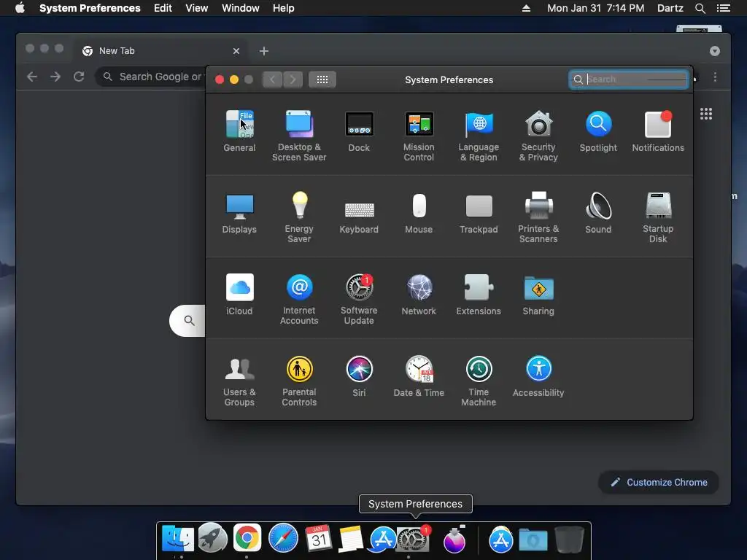Click the Dartz user menu
Image resolution: width=747 pixels, height=560 pixels.
click(x=670, y=8)
